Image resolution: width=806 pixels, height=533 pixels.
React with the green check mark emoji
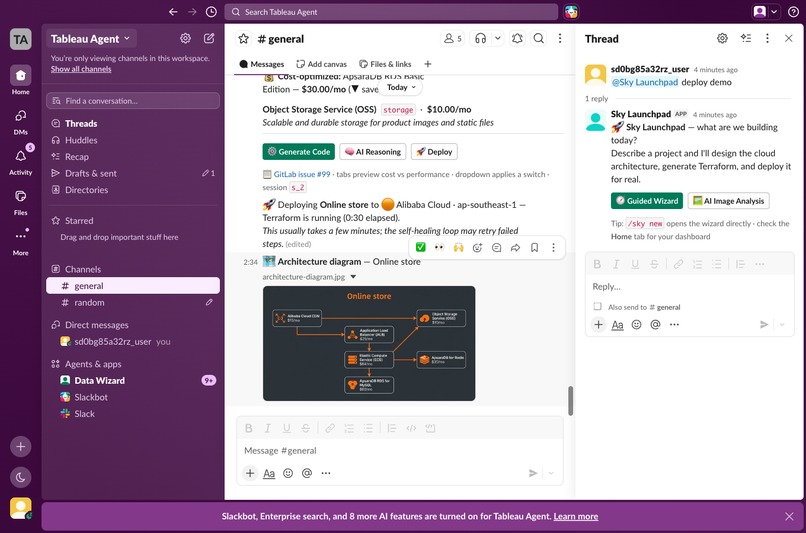(420, 247)
